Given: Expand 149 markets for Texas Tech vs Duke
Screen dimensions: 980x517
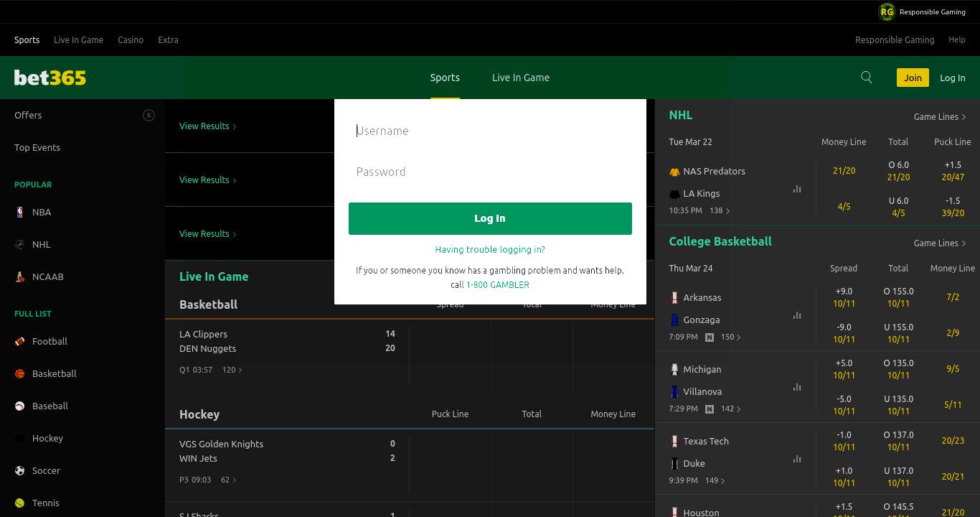Looking at the screenshot, I should [715, 480].
